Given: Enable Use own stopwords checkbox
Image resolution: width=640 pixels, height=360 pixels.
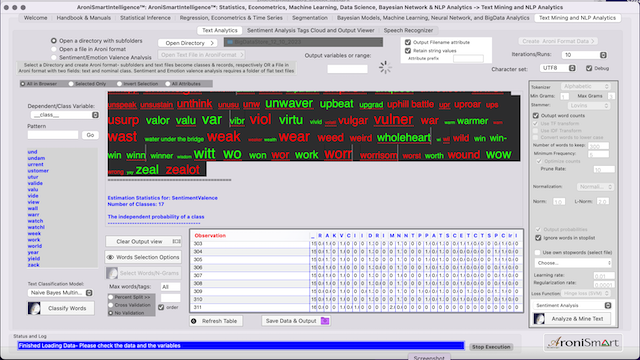Looking at the screenshot, I should 538,252.
